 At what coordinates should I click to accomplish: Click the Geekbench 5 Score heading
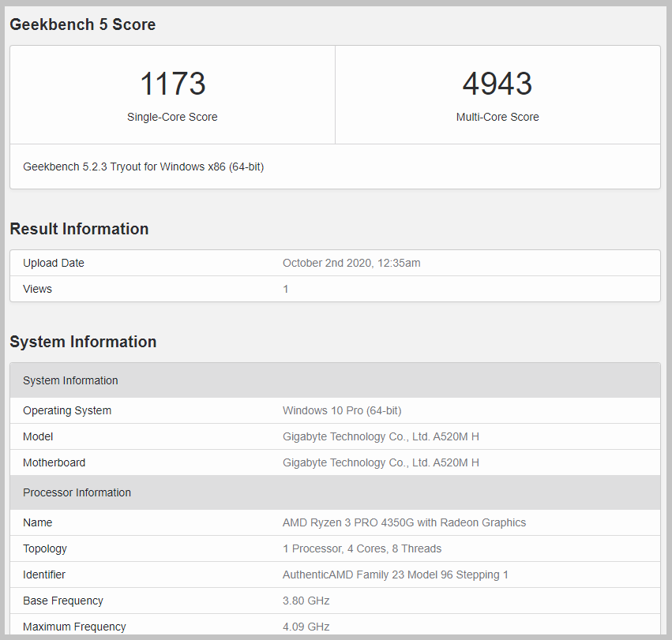coord(82,24)
